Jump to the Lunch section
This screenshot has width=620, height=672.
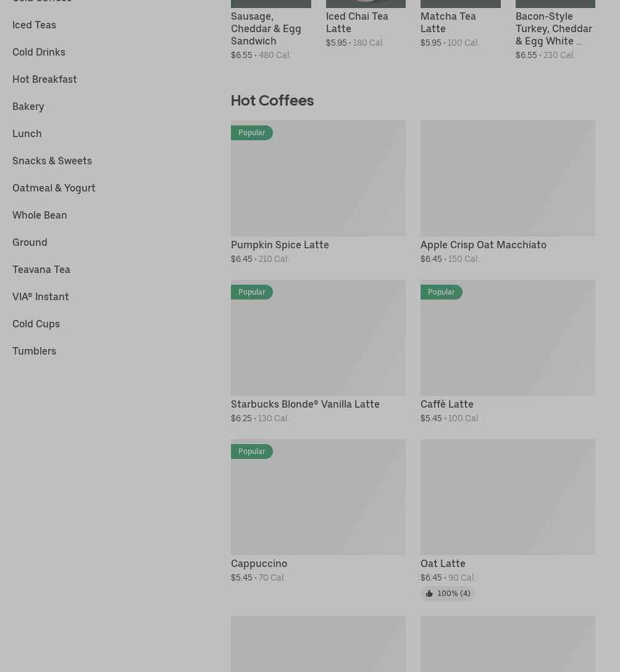tap(27, 133)
